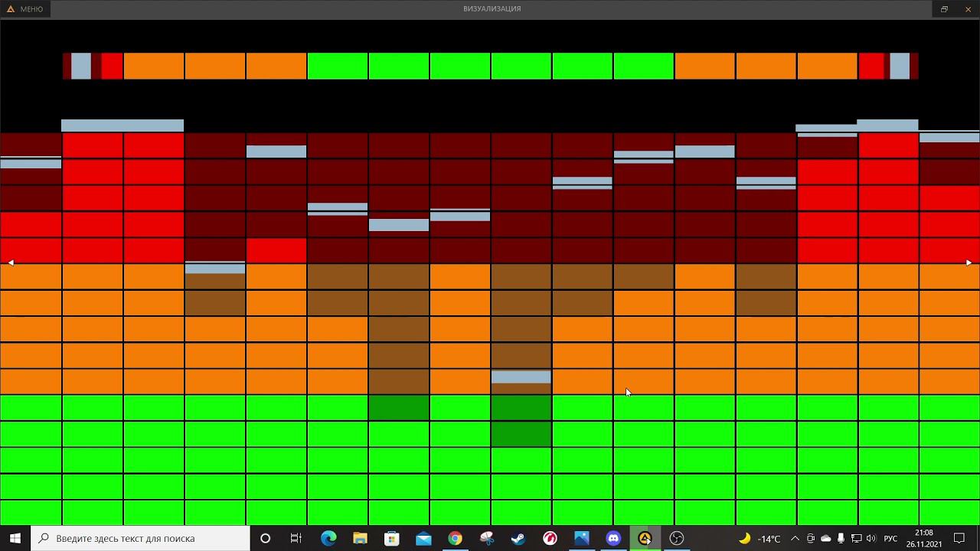The width and height of the screenshot is (980, 551).
Task: Open the red round app icon on the taskbar
Action: click(x=550, y=538)
